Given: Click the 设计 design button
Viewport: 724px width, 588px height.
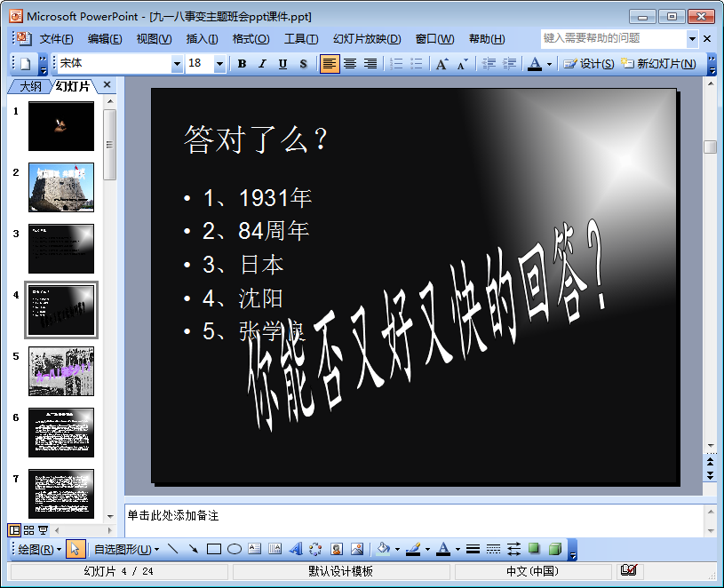Looking at the screenshot, I should (589, 64).
